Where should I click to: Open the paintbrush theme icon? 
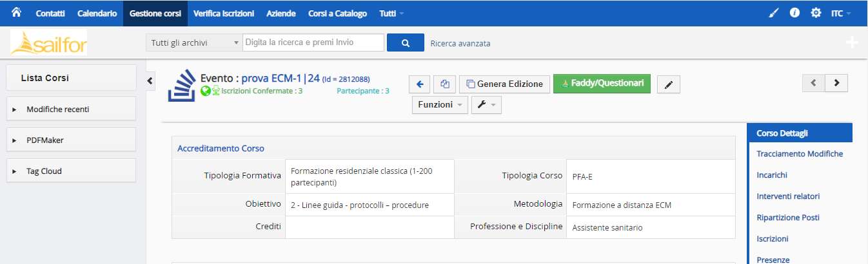(774, 13)
